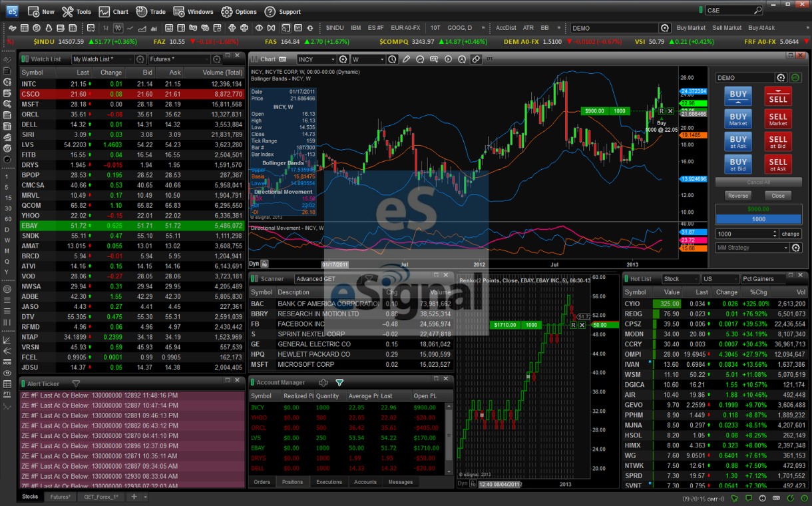Open the Hot List Stock dropdown

[680, 279]
